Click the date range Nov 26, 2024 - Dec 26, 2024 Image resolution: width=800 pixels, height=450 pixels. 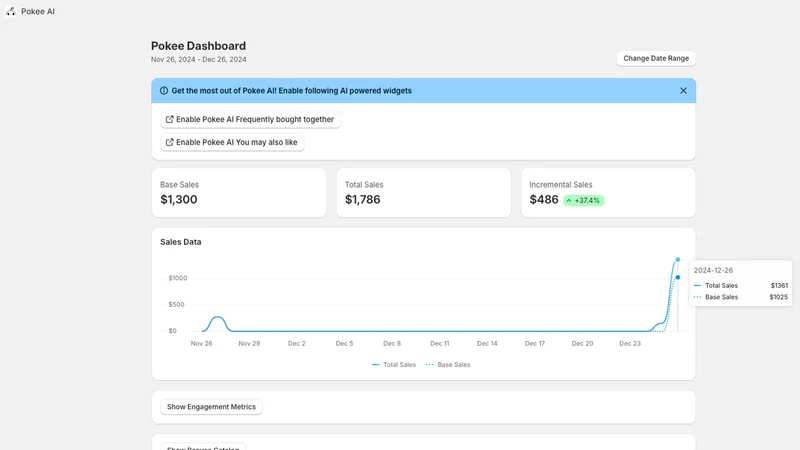tap(198, 59)
